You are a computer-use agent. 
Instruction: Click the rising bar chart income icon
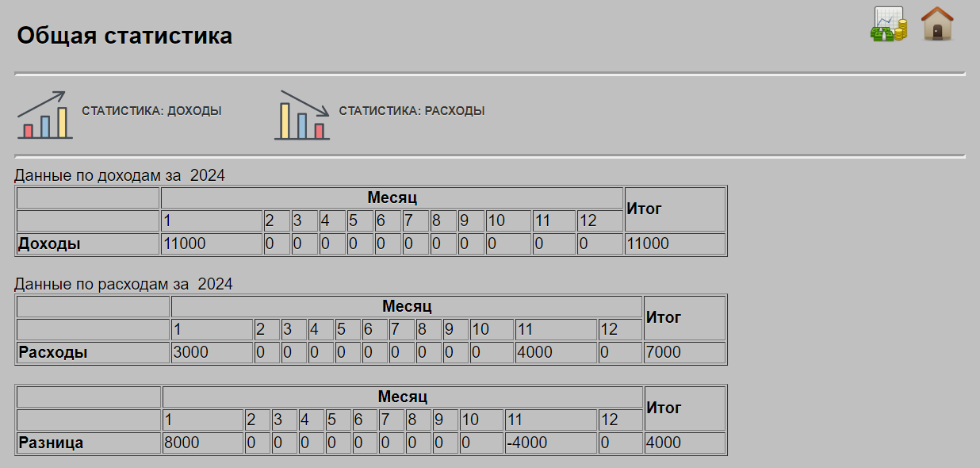coord(45,115)
